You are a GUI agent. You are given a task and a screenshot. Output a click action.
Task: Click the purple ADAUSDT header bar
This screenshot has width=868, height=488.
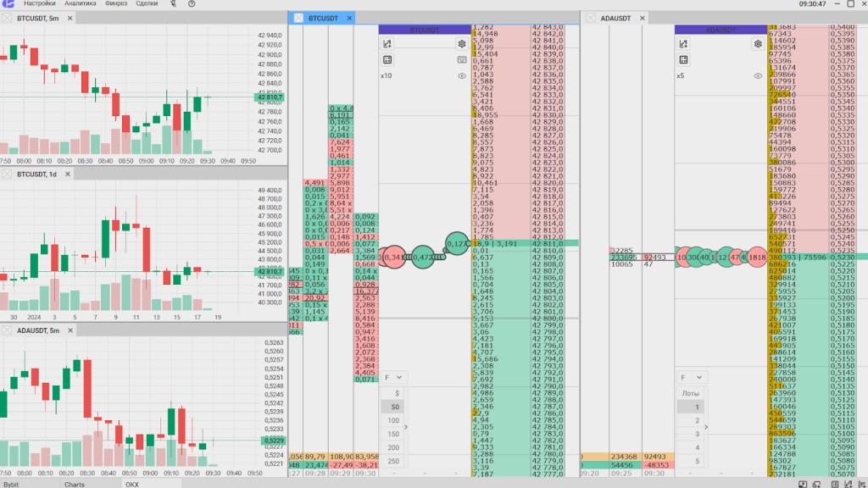pos(721,30)
